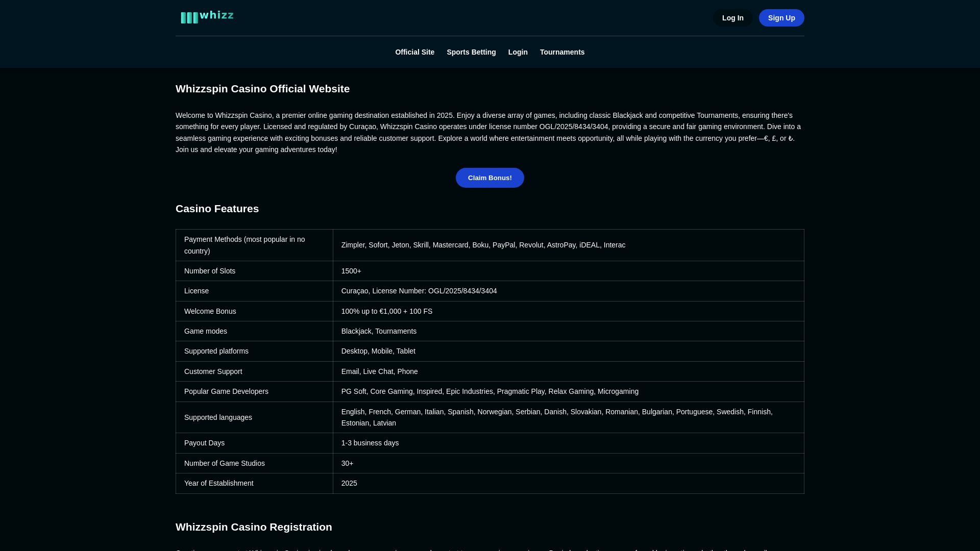Click the Whizz logo icon

coord(207,17)
